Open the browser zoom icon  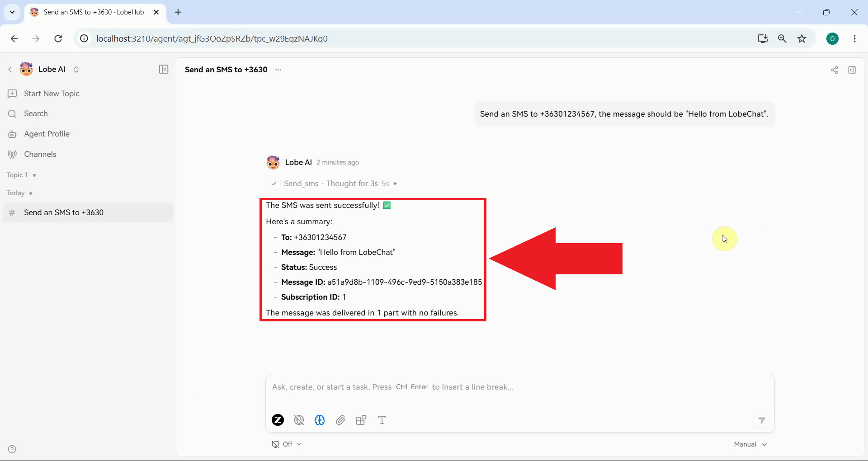pos(782,38)
